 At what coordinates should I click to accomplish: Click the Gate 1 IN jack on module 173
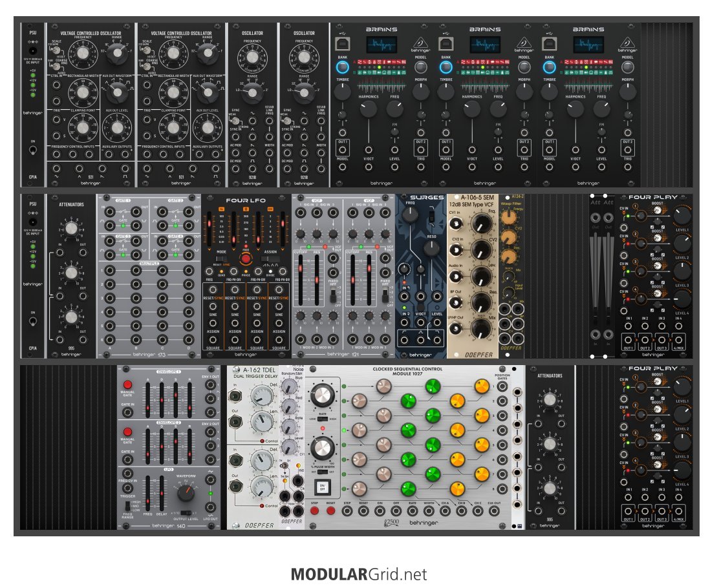coord(109,212)
